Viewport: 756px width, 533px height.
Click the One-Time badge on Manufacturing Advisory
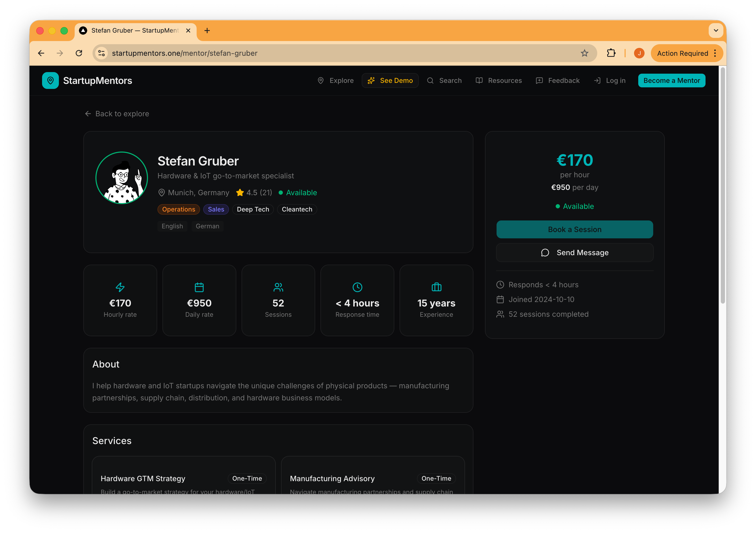(436, 478)
